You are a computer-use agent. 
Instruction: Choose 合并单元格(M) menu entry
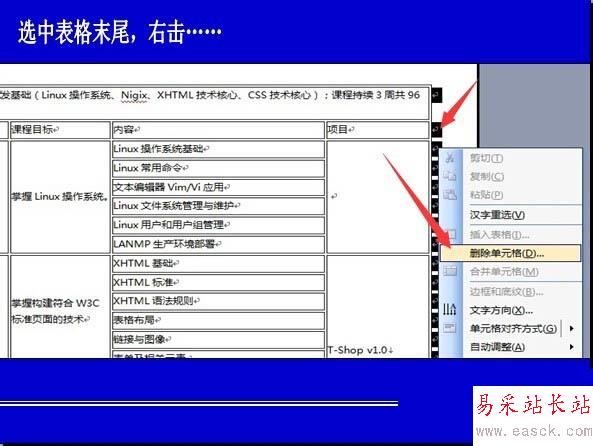pyautogui.click(x=511, y=272)
